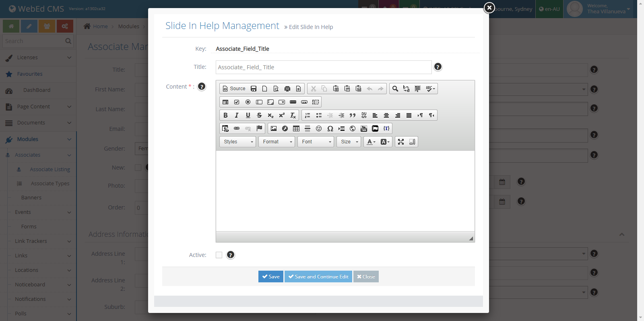The image size is (644, 321).
Task: Toggle Strikethrough formatting
Action: click(259, 115)
